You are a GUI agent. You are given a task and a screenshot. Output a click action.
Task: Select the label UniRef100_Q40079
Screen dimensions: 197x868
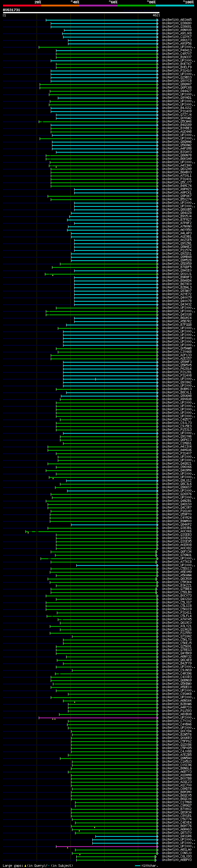(x=176, y=297)
